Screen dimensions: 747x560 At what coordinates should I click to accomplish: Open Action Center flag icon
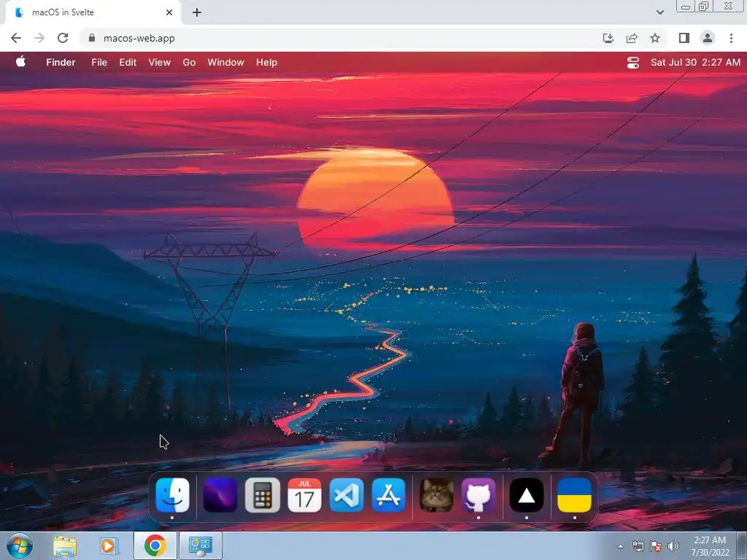coord(656,546)
